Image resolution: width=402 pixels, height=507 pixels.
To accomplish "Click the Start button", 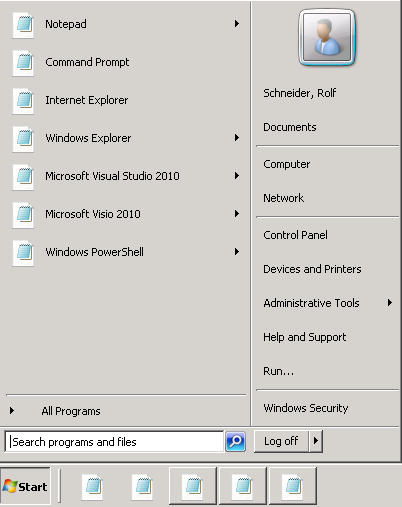I will pos(25,486).
